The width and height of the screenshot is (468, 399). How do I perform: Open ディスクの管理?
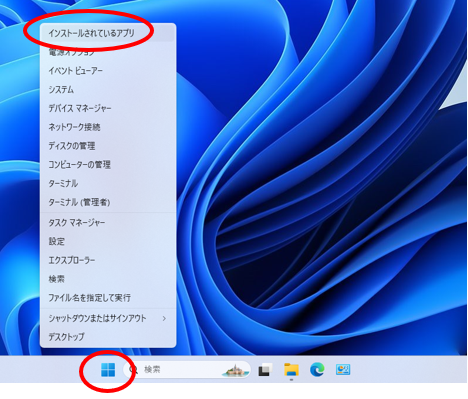tap(108, 146)
